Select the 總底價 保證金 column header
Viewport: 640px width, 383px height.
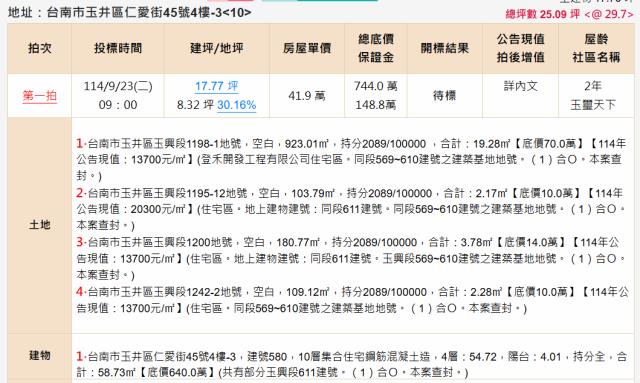tap(376, 48)
